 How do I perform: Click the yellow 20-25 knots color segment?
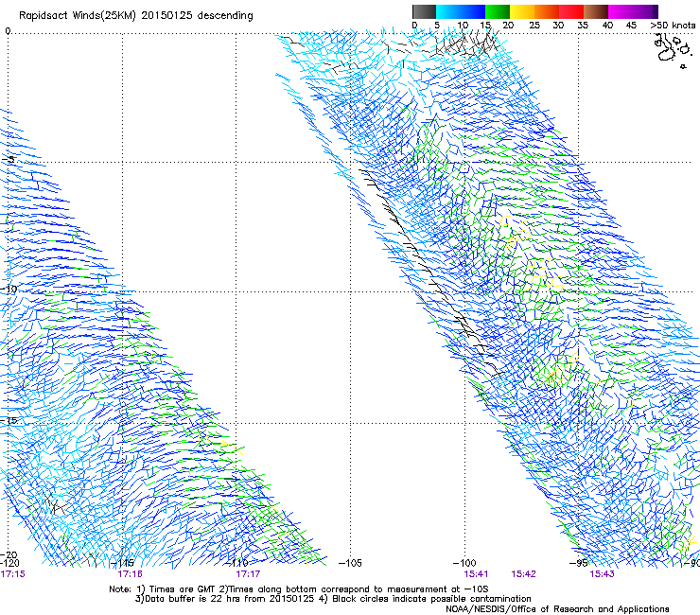[522, 11]
